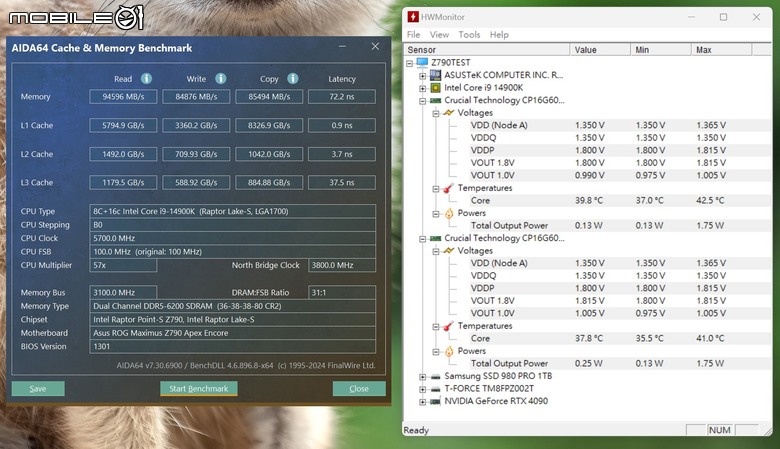This screenshot has width=780, height=449.
Task: Click the BIOS Version 1301 field
Action: (232, 346)
